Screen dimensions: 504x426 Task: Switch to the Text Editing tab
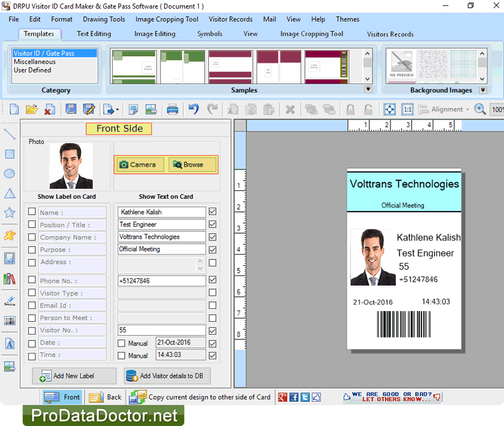94,34
